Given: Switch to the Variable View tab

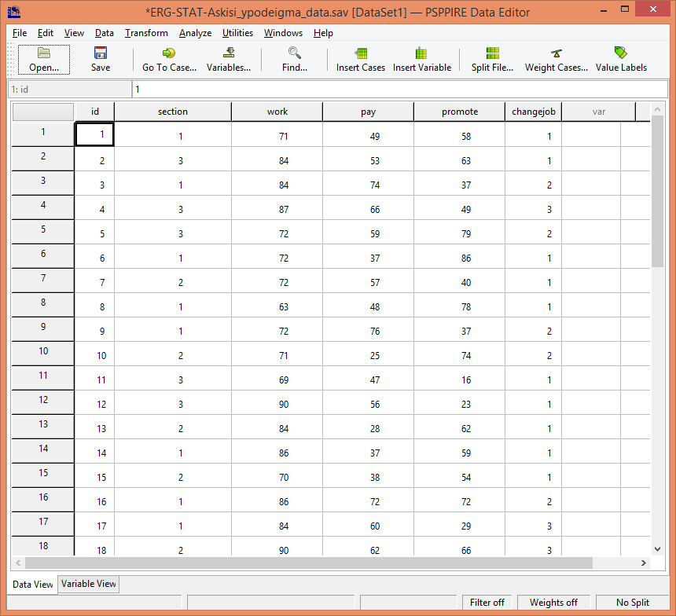Looking at the screenshot, I should (88, 584).
